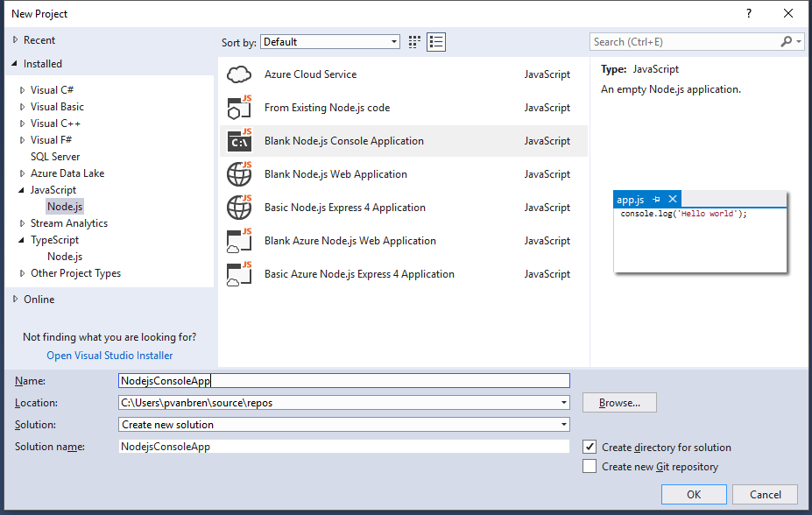This screenshot has height=515, width=812.
Task: Click the Solution name field
Action: pyautogui.click(x=344, y=446)
